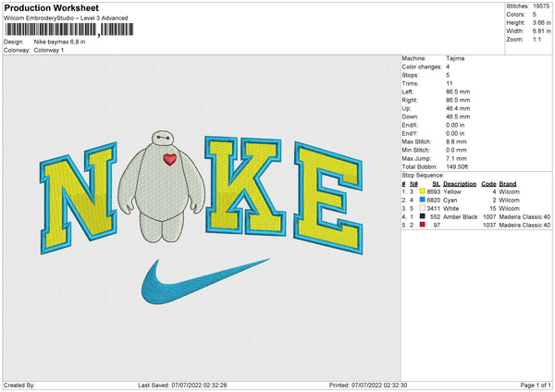This screenshot has width=555, height=392.
Task: Click the 'EndY:' label
Action: [x=410, y=133]
